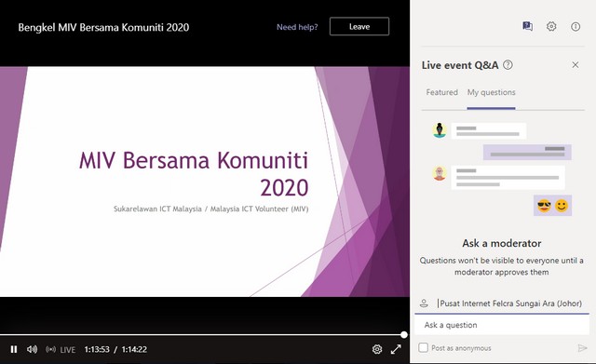The image size is (596, 364).
Task: Click the video progress bar handle
Action: tap(404, 335)
